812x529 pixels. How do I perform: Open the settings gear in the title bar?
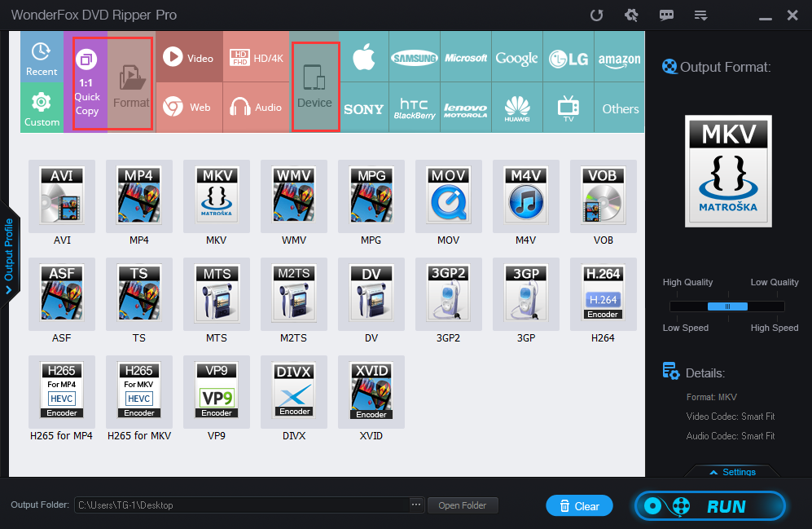(631, 15)
